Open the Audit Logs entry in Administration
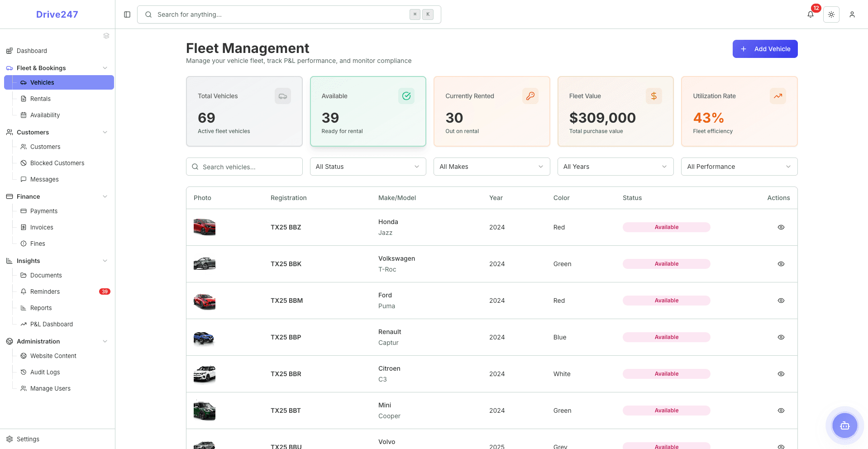 (45, 372)
